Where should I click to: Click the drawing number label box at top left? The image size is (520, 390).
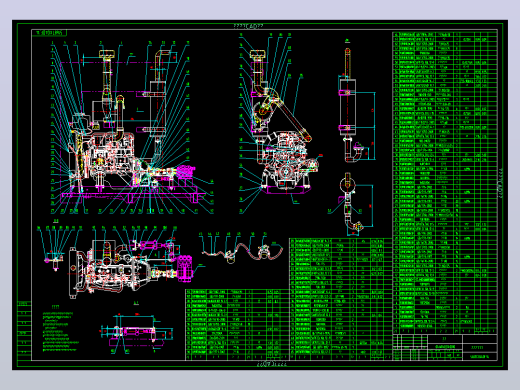(x=49, y=33)
